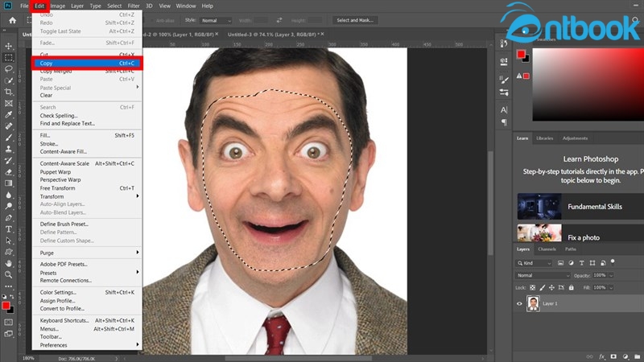Select the Eraser tool
644x362 pixels.
point(8,172)
